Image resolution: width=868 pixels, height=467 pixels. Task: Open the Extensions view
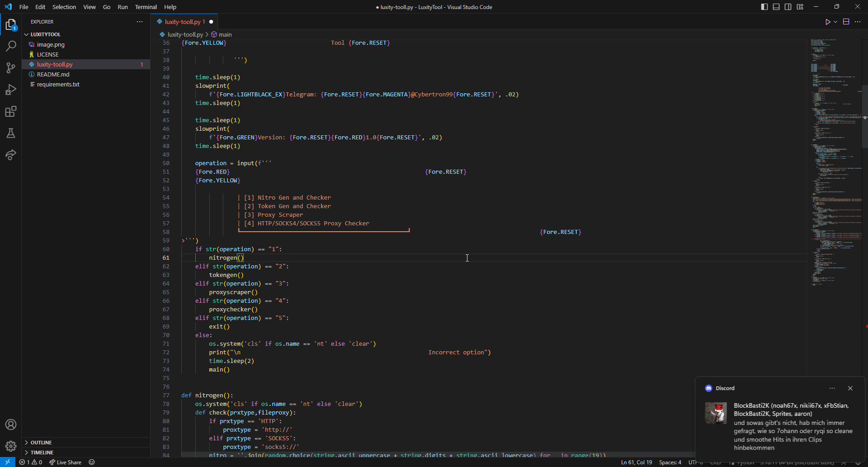pos(11,111)
